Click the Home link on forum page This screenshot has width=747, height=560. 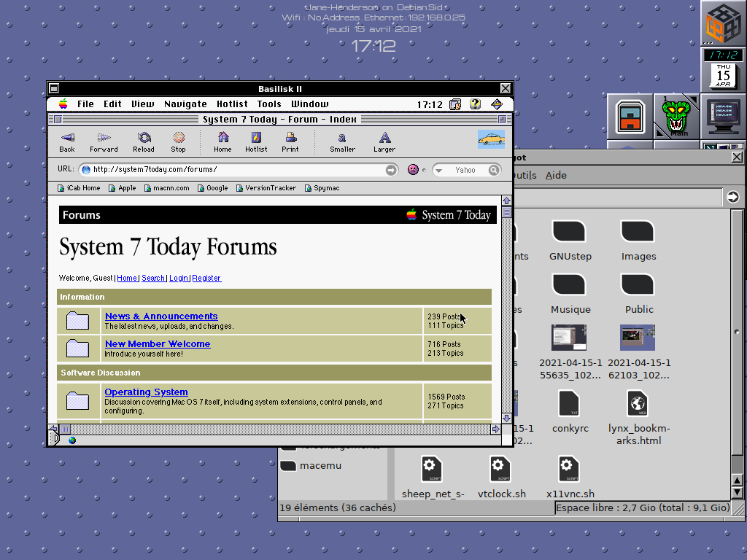coord(127,278)
